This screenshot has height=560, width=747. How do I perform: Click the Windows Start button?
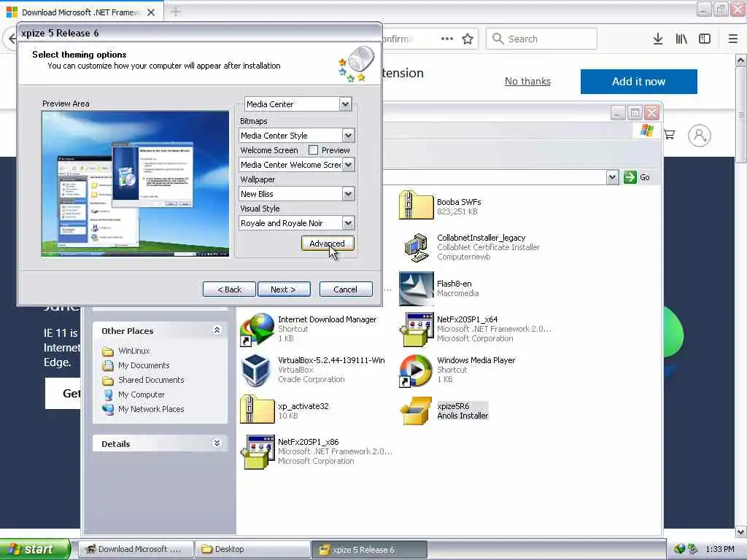coord(35,549)
